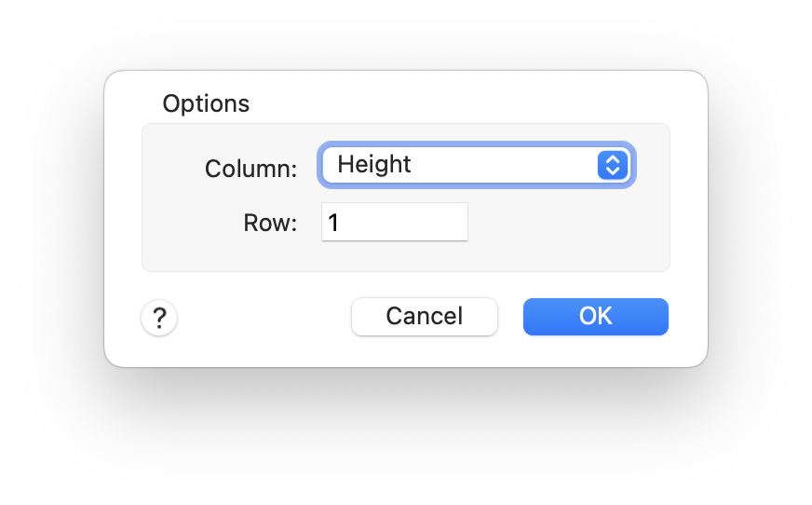Click the Column: label text

[250, 169]
